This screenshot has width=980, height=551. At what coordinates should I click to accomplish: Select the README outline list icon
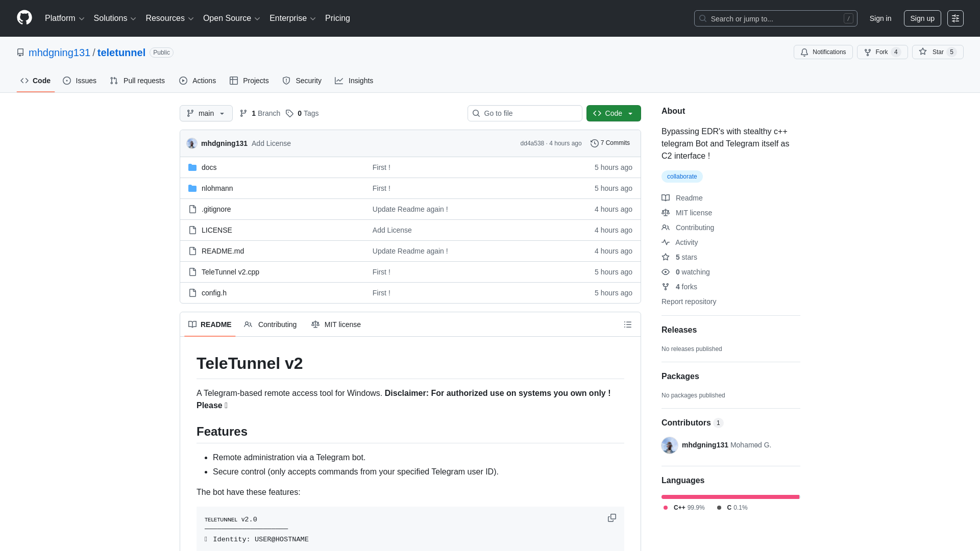[x=628, y=324]
